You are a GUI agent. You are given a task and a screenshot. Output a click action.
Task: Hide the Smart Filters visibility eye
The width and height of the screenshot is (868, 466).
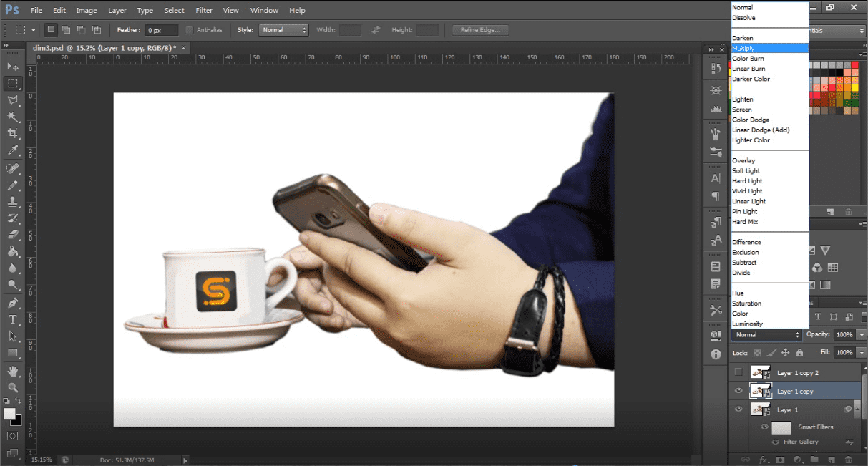click(x=764, y=427)
